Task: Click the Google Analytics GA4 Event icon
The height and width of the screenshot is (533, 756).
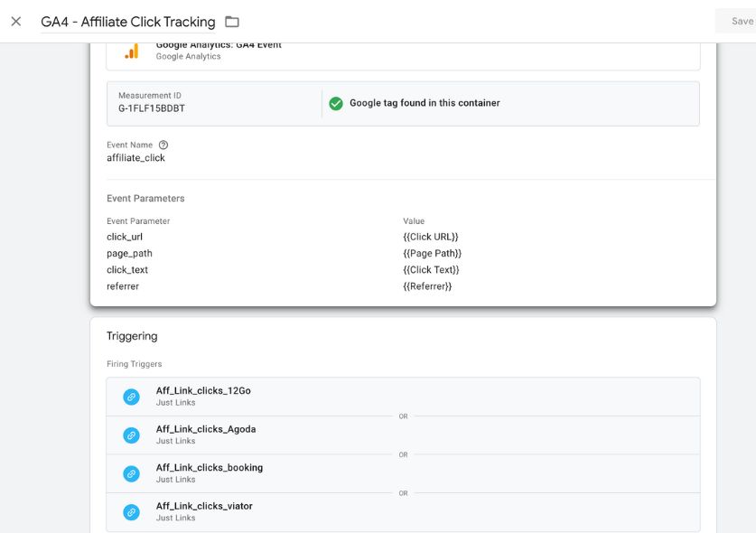Action: point(132,51)
